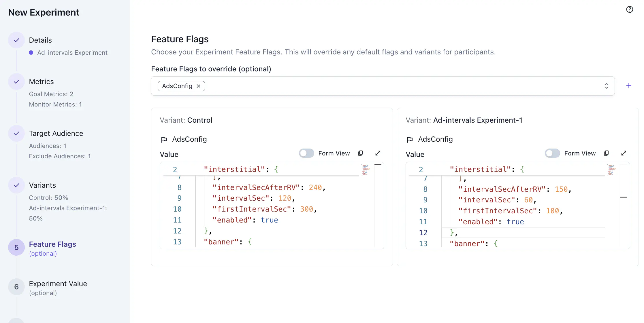Enable Form View for Ad-intervals Experiment-1
The width and height of the screenshot is (644, 323).
pos(552,153)
